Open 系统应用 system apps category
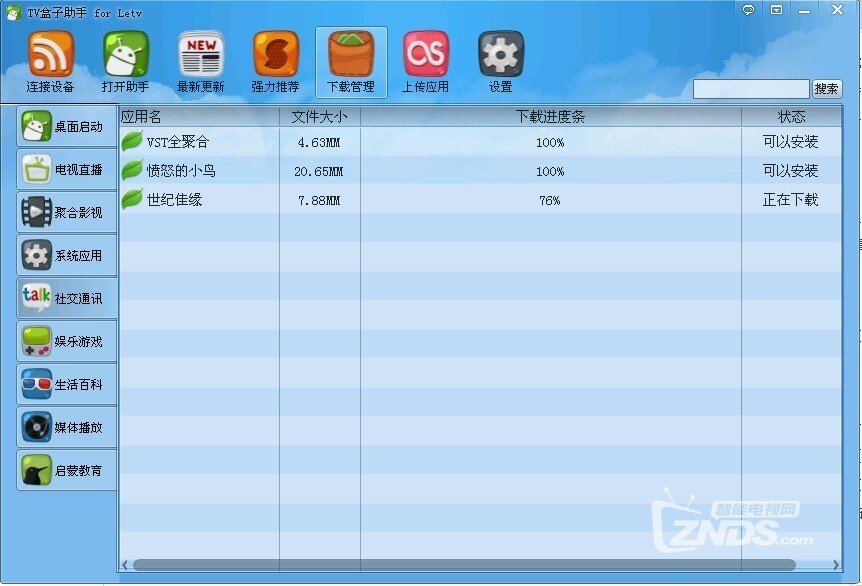The width and height of the screenshot is (862, 586). pyautogui.click(x=67, y=255)
